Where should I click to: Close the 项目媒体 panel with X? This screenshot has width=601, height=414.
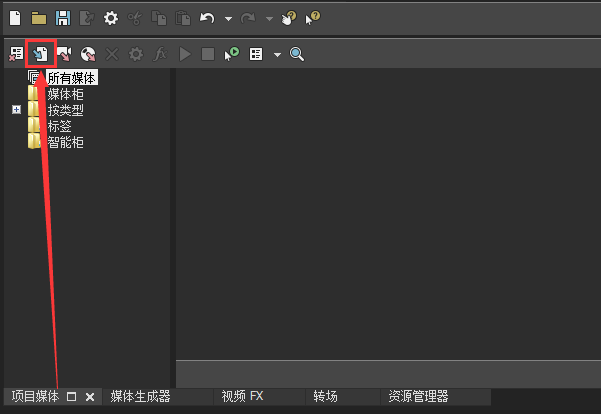(x=89, y=397)
